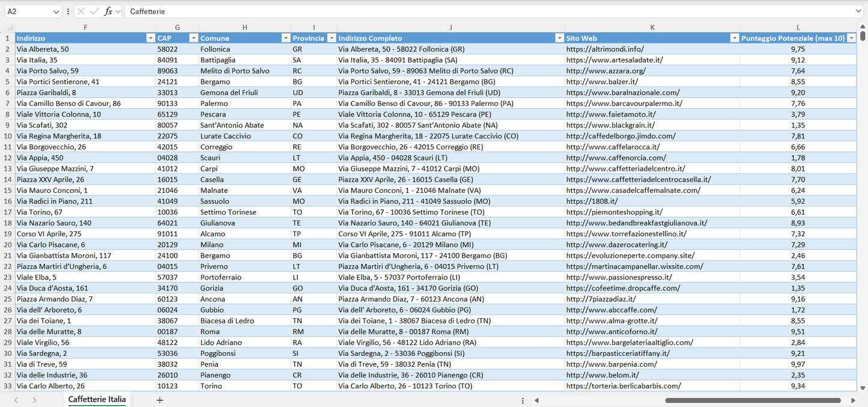Click the Insert Function fx icon

coord(108,11)
